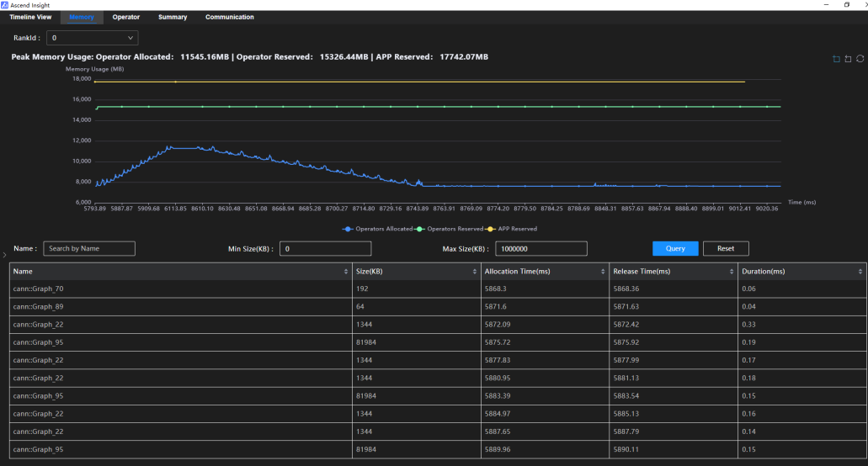Switch to the Timeline View tab
The image size is (868, 466).
(x=30, y=17)
